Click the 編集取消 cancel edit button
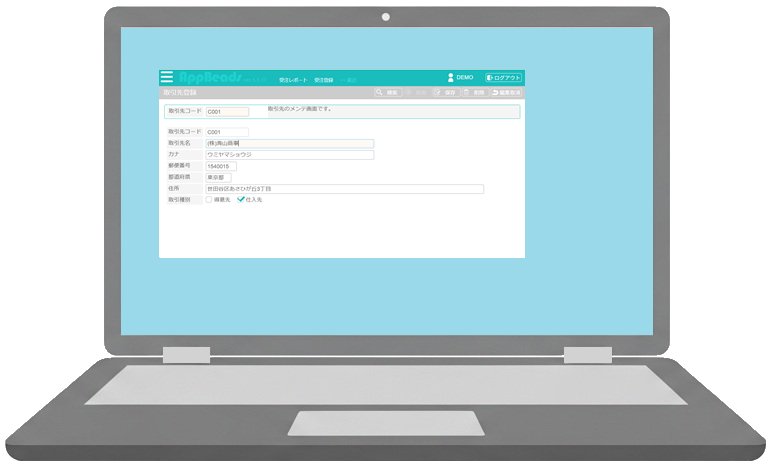Image resolution: width=771 pixels, height=466 pixels. point(505,92)
